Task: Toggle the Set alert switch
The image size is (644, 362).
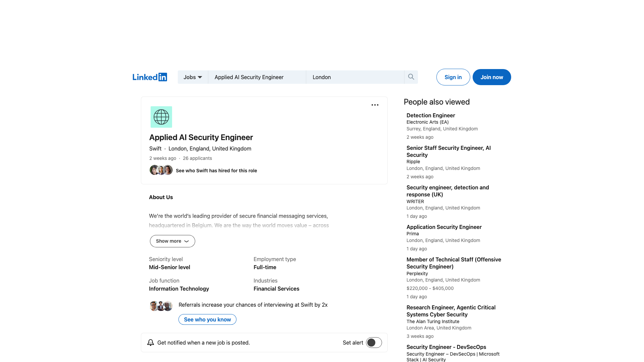Action: pyautogui.click(x=374, y=343)
